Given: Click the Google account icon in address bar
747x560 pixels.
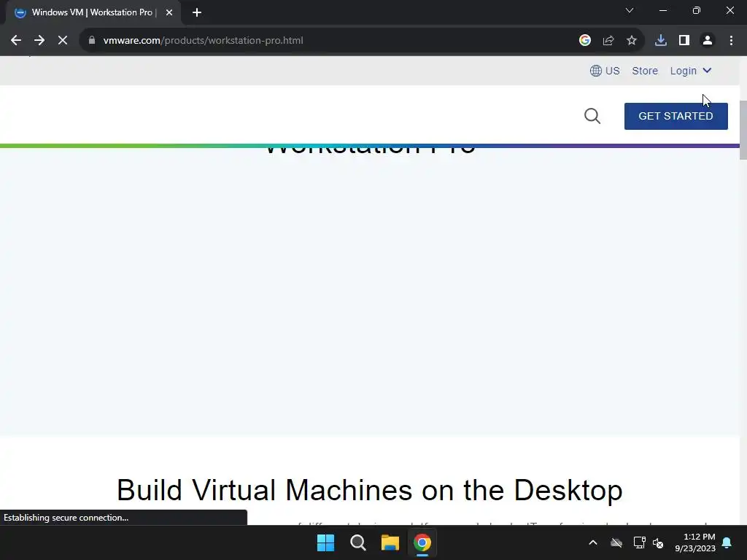Looking at the screenshot, I should pos(585,41).
